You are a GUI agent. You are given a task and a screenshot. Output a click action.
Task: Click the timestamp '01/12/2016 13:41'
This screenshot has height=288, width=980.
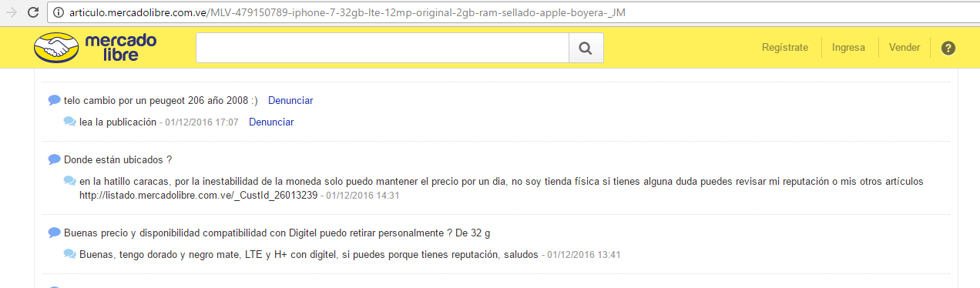[584, 255]
